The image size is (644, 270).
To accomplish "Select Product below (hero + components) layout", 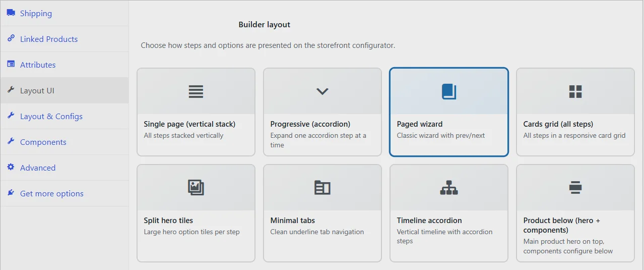I will pos(575,213).
